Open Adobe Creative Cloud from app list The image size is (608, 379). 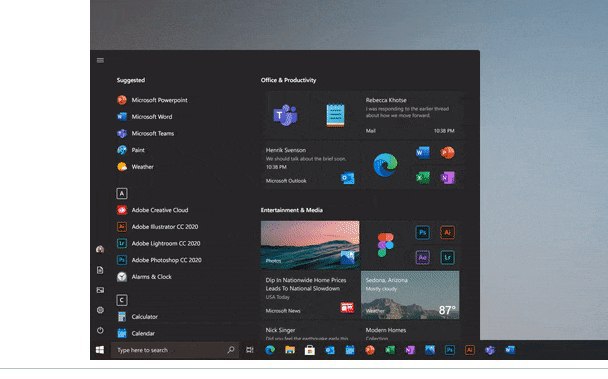click(152, 210)
